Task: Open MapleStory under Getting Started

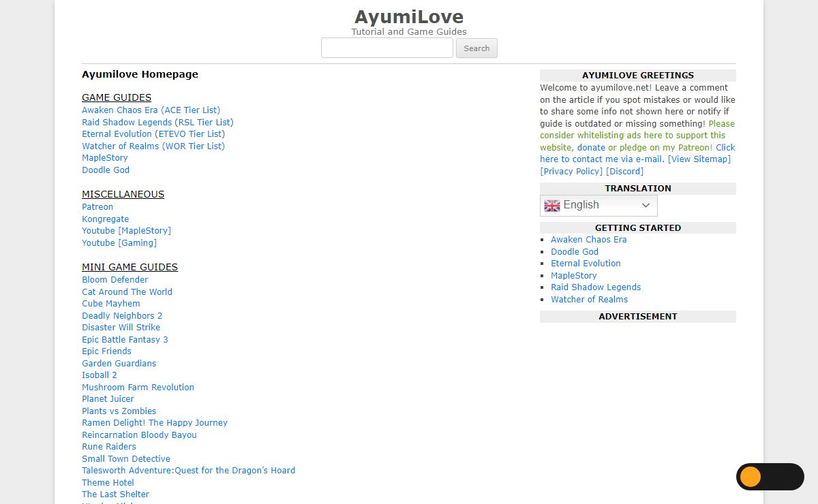Action: pyautogui.click(x=574, y=276)
